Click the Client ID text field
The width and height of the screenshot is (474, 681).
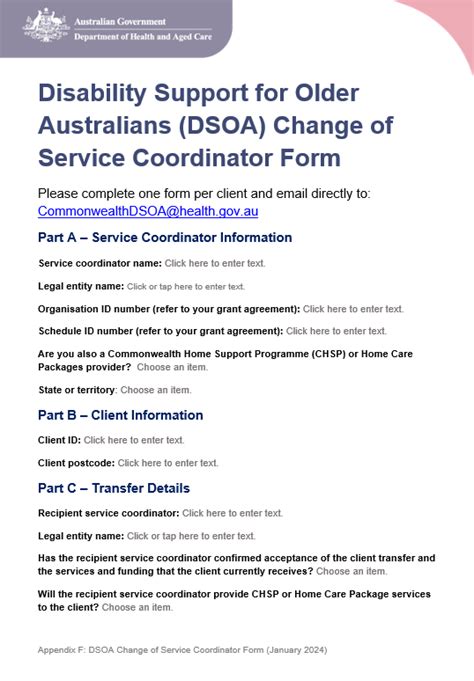click(134, 440)
